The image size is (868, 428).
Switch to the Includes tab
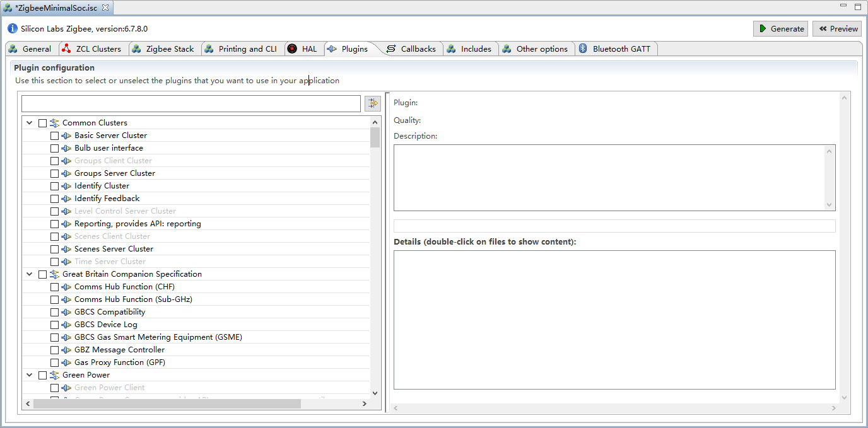[x=469, y=49]
